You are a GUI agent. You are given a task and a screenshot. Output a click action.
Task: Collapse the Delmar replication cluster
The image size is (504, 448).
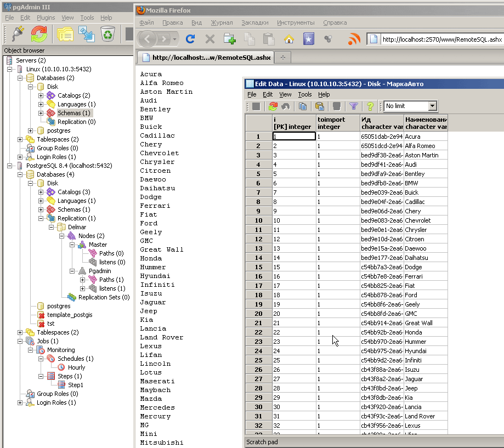(x=51, y=227)
